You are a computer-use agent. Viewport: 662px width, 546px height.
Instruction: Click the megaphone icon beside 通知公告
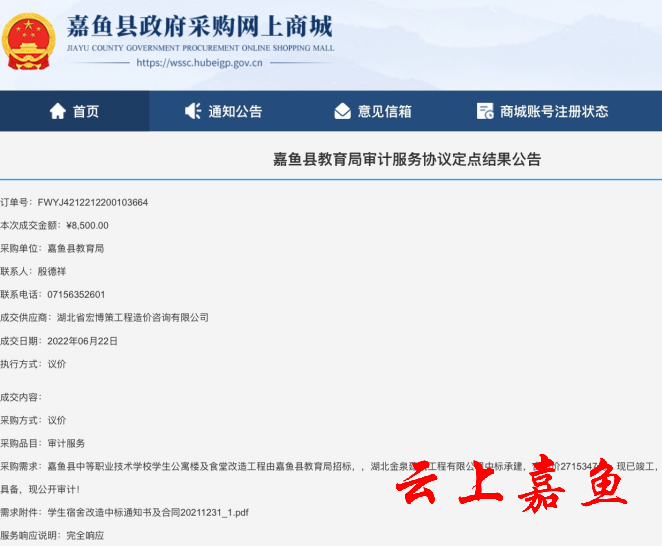[193, 111]
